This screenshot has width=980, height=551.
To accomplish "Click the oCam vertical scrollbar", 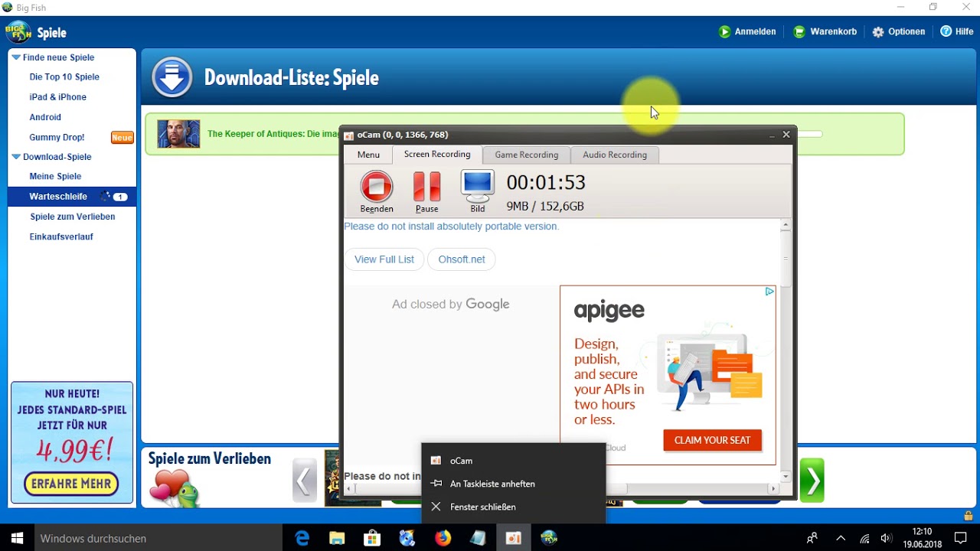I will click(x=786, y=259).
